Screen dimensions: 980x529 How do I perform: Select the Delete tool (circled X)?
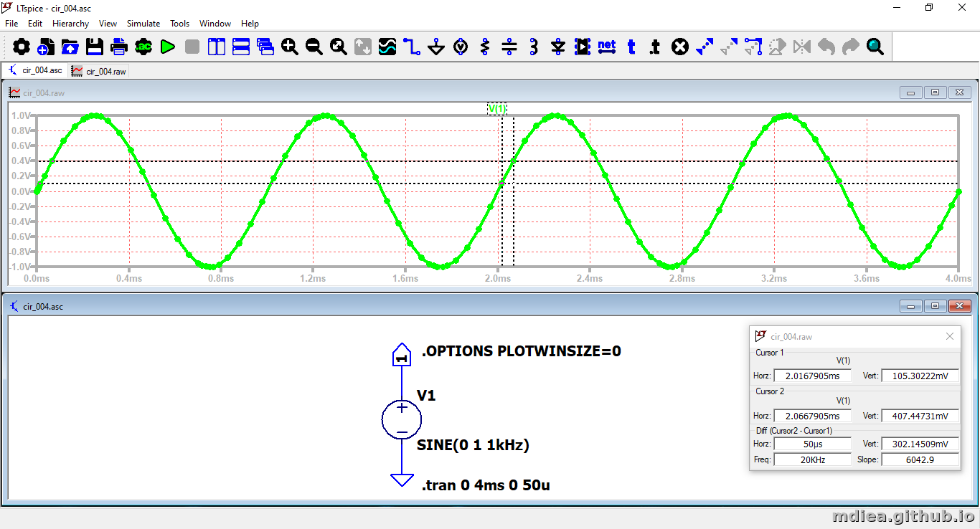[x=680, y=47]
